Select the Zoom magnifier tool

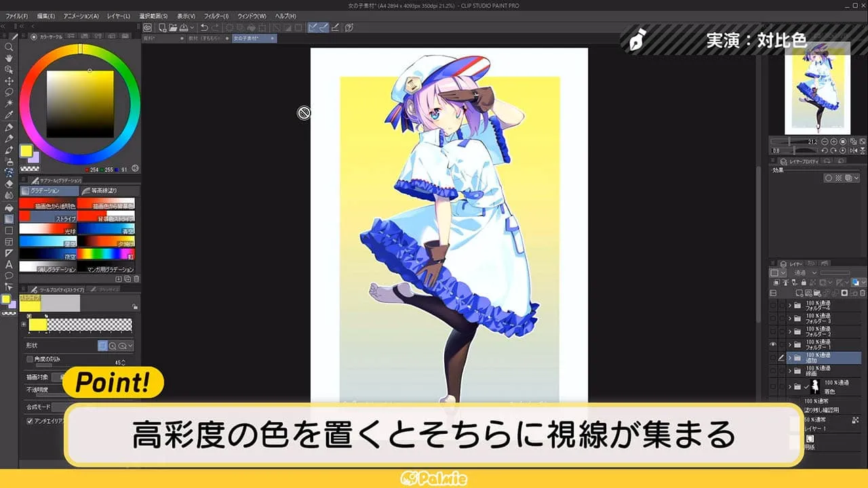9,46
